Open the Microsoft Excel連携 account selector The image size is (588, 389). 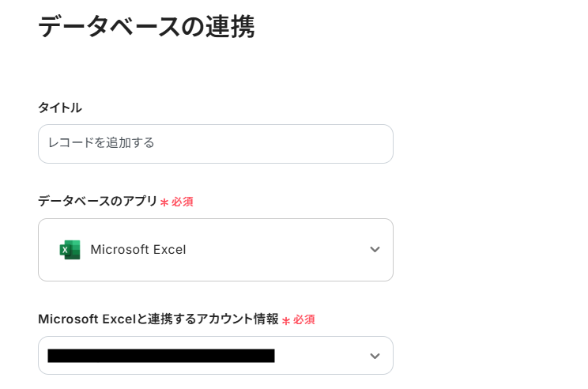(215, 356)
